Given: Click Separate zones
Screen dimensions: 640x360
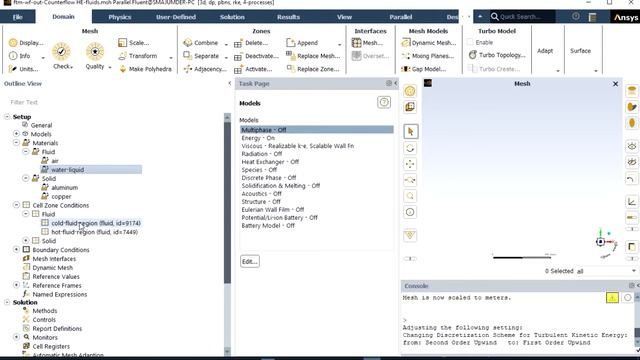Looking at the screenshot, I should [201, 56].
